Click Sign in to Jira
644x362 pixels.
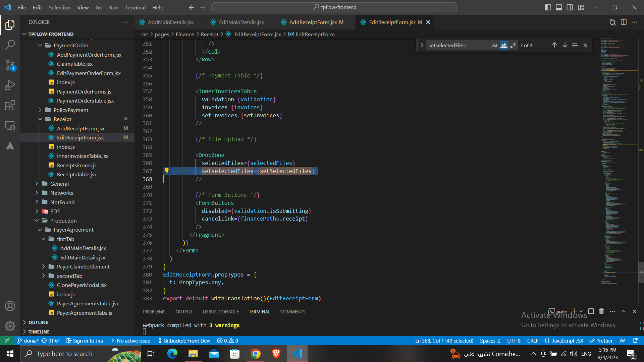[x=85, y=341]
